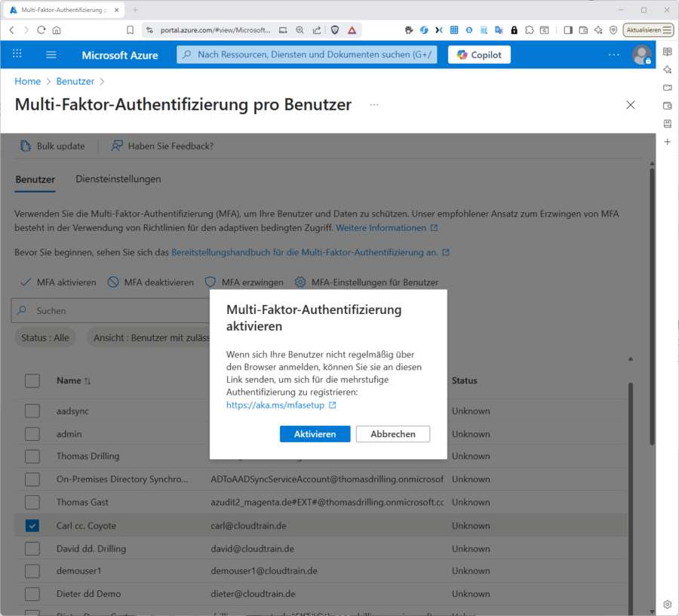
Task: Navigate to Benutzer breadcrumb
Action: pos(75,82)
